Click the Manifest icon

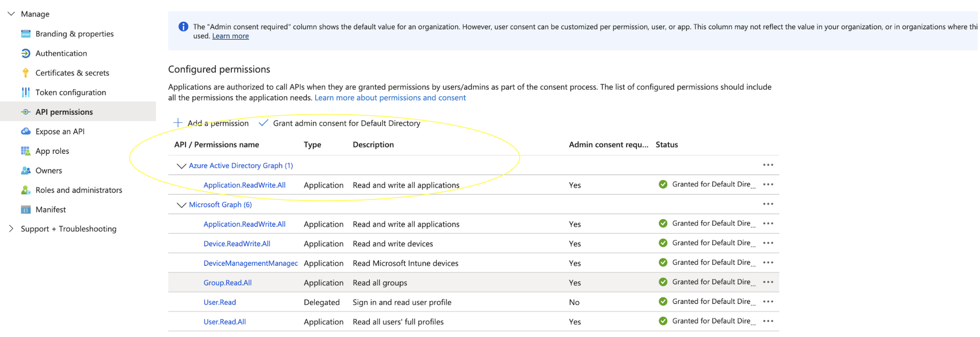pyautogui.click(x=26, y=210)
